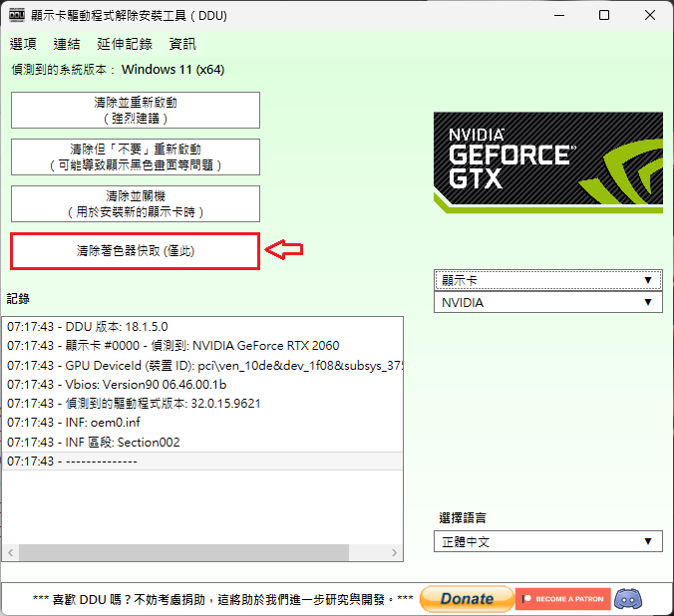
Task: Select log line 'DDU 版本: 18.1.5.0'
Action: coord(202,327)
